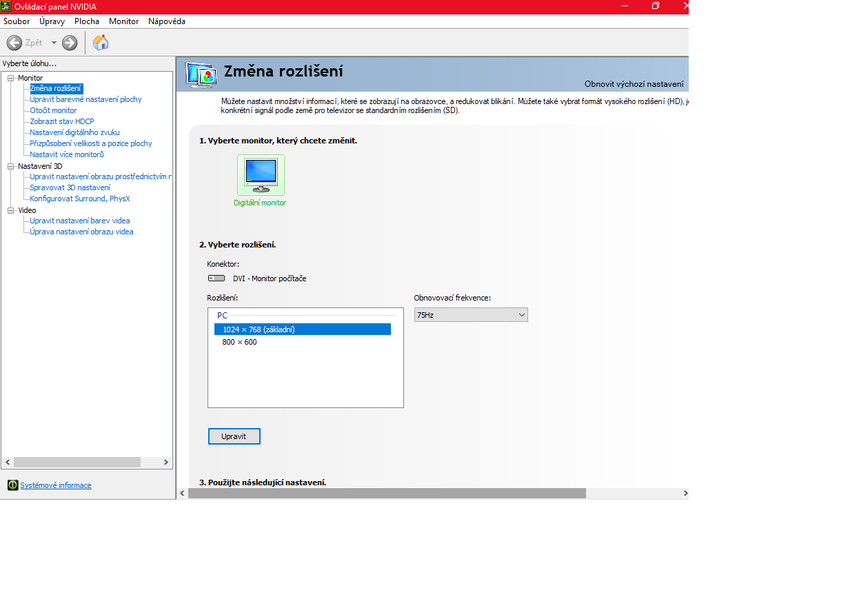Screen dimensions: 868x599
Task: Open Přizpůsobení velikosti a pozice plochy
Action: pos(91,143)
